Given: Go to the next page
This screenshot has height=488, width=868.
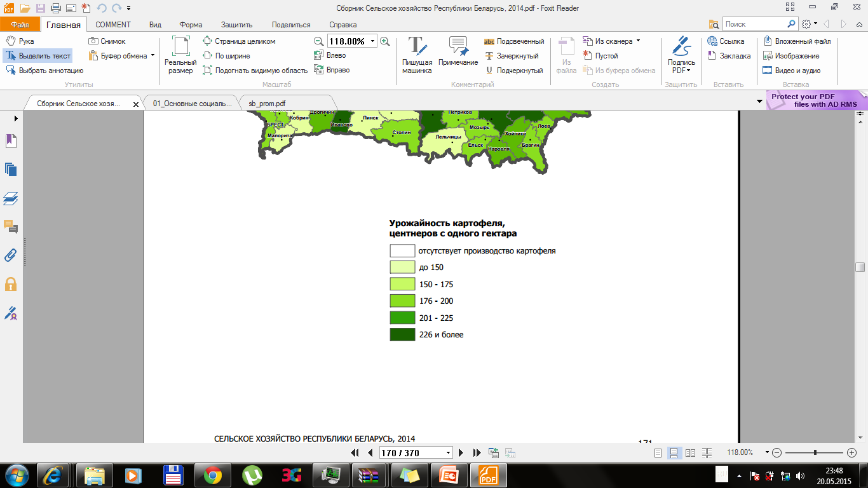Looking at the screenshot, I should (x=462, y=453).
